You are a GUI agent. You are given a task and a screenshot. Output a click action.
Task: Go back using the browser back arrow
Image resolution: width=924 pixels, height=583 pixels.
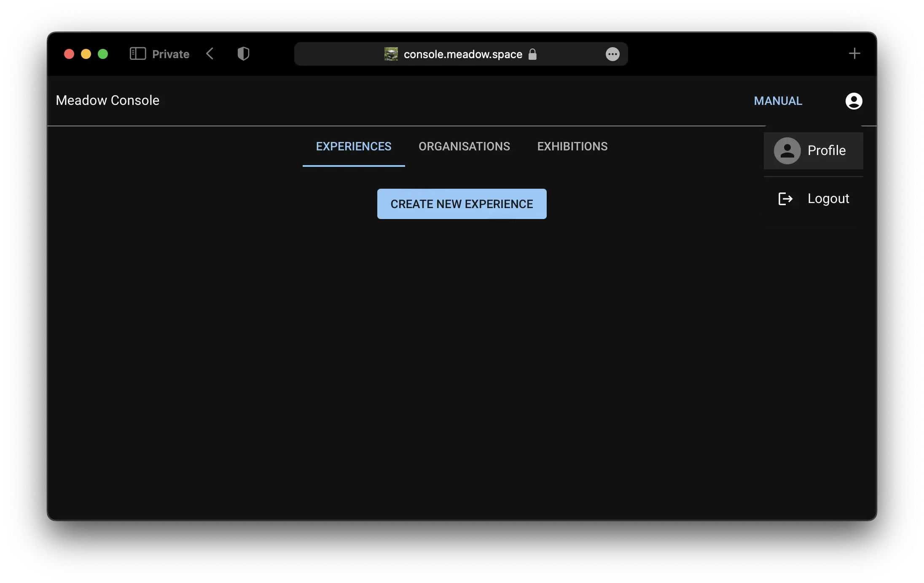point(210,54)
